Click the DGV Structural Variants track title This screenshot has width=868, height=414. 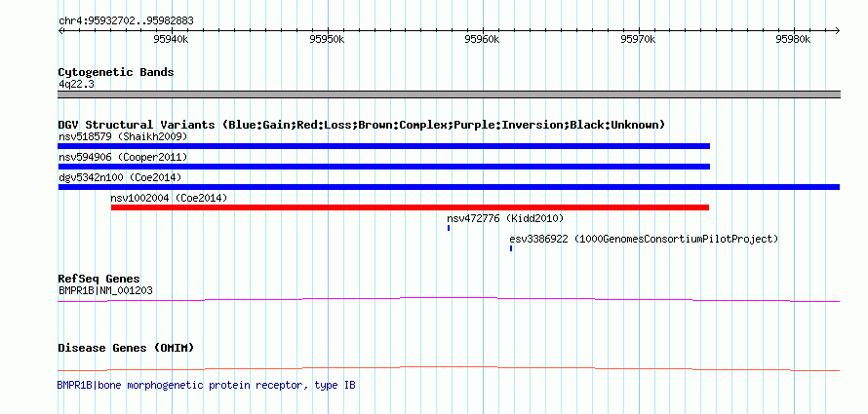click(362, 125)
